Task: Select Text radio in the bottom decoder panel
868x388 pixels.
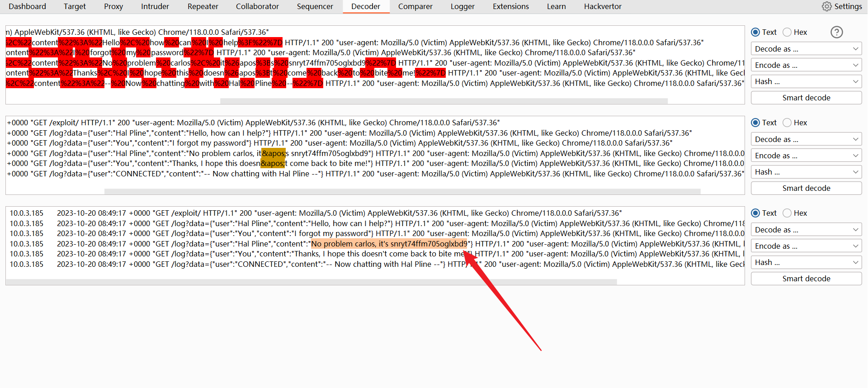Action: 755,213
